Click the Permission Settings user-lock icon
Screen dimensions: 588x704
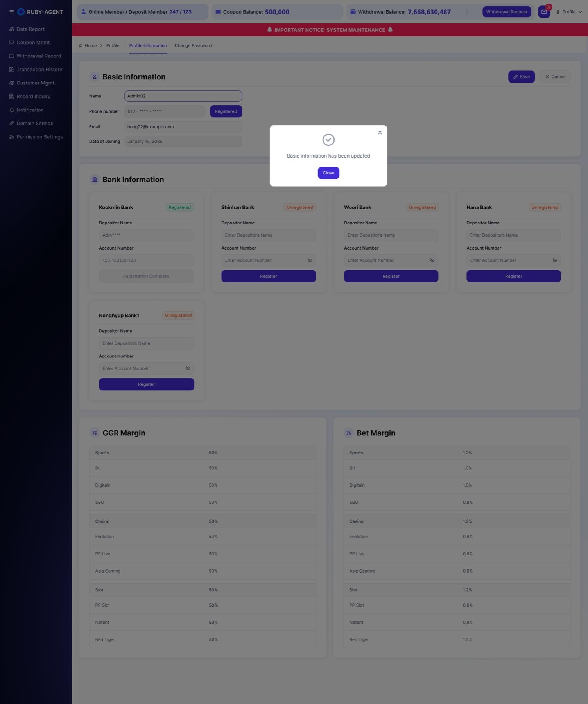[12, 137]
